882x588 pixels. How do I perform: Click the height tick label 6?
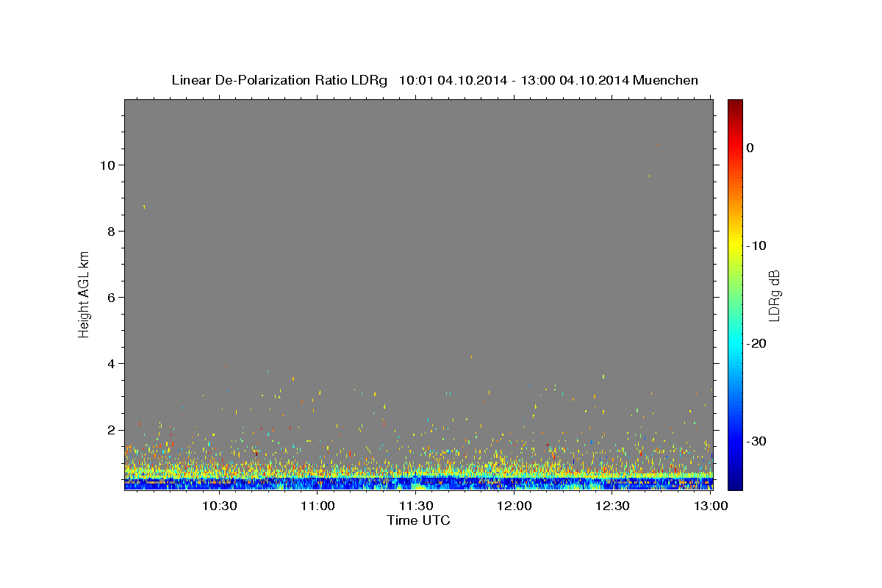[x=112, y=298]
